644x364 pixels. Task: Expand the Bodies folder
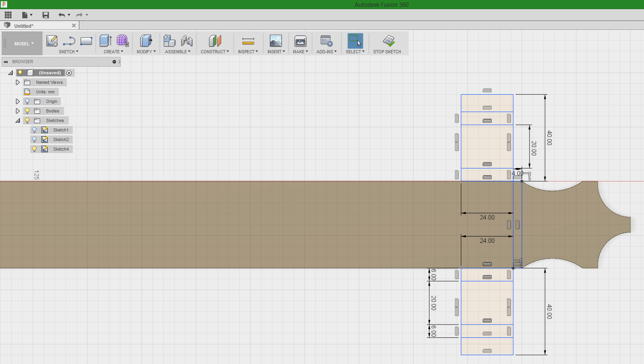point(17,111)
